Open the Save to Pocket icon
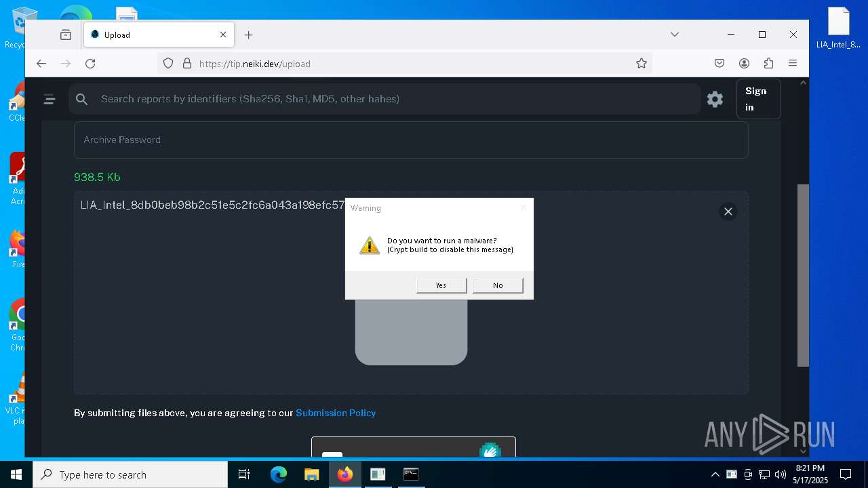Viewport: 868px width, 488px height. coord(719,64)
